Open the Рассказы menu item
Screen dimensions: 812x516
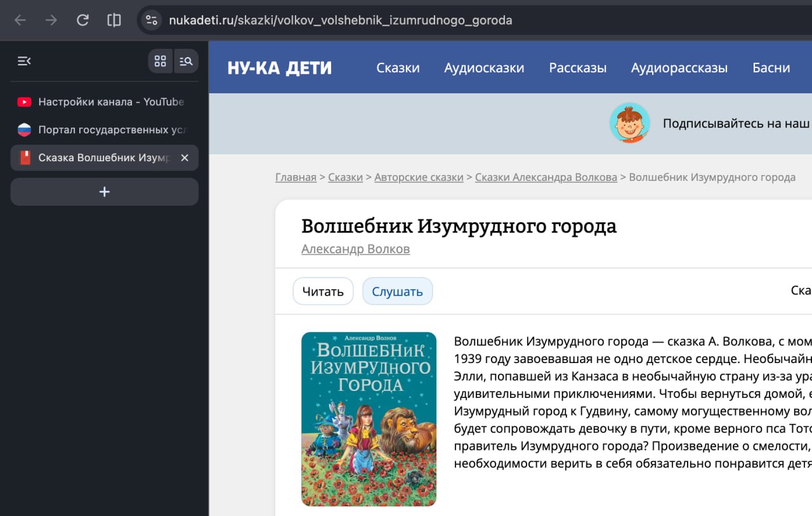click(x=578, y=68)
